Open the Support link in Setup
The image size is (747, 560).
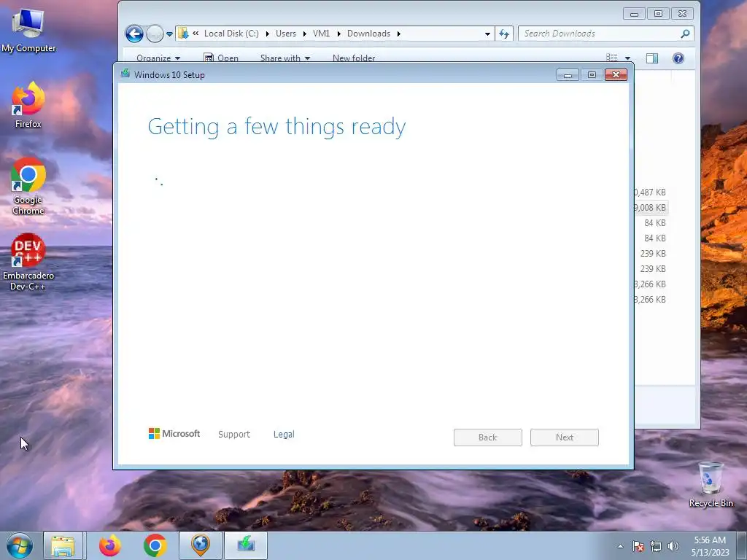[x=234, y=435]
